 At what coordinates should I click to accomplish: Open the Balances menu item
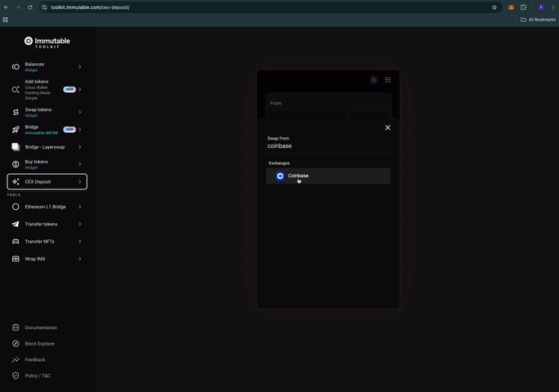click(x=47, y=67)
